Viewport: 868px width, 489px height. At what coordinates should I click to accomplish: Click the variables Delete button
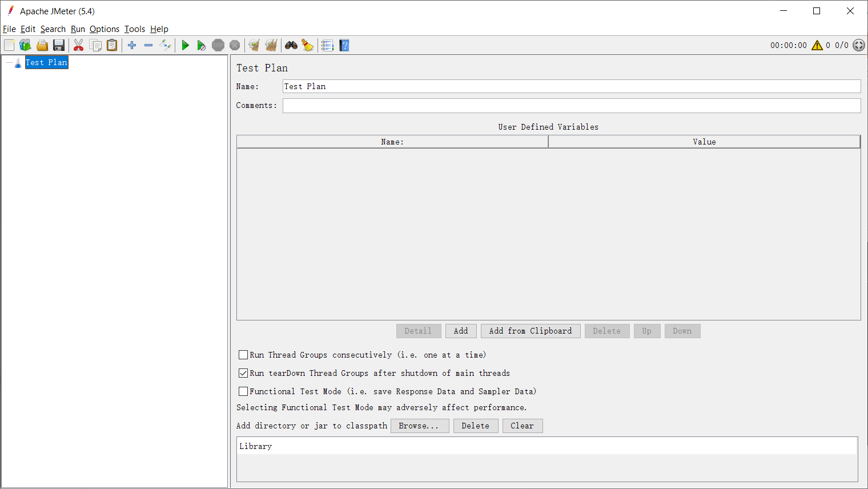click(607, 331)
